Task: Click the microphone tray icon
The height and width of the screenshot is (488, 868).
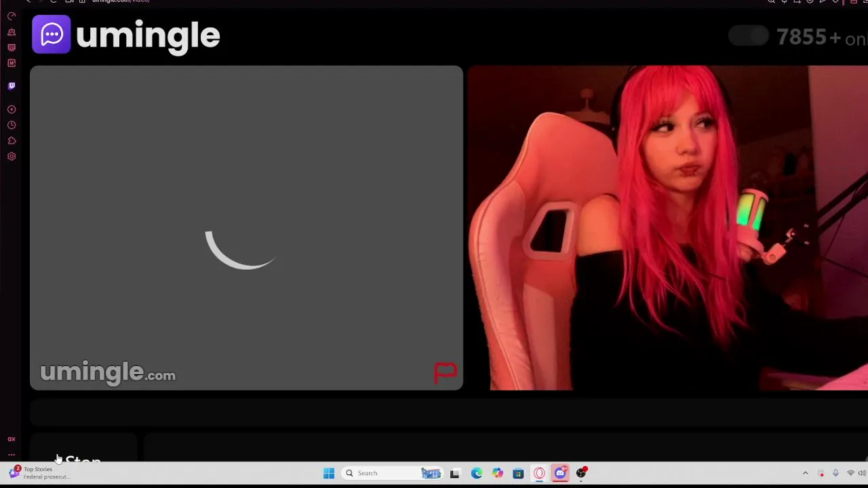Action: (835, 473)
